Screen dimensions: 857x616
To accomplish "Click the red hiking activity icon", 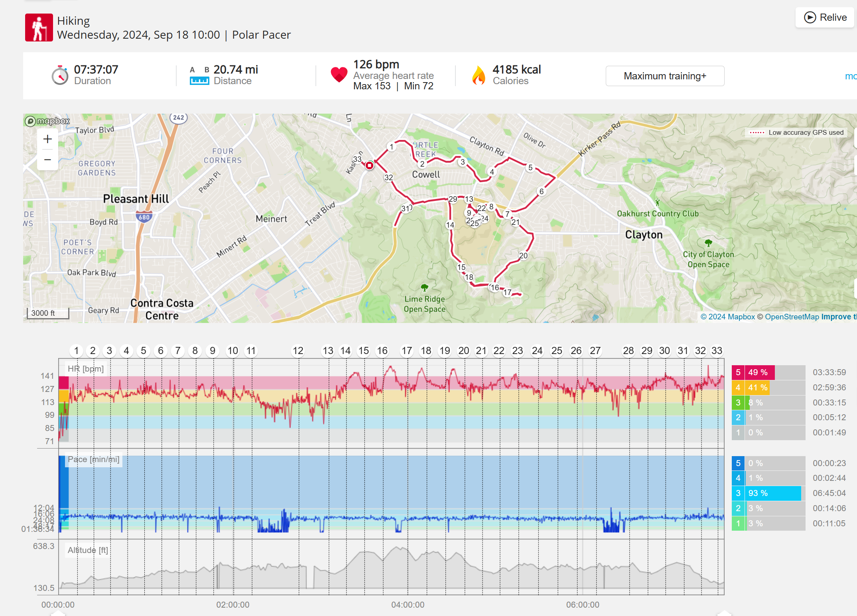I will pyautogui.click(x=39, y=28).
